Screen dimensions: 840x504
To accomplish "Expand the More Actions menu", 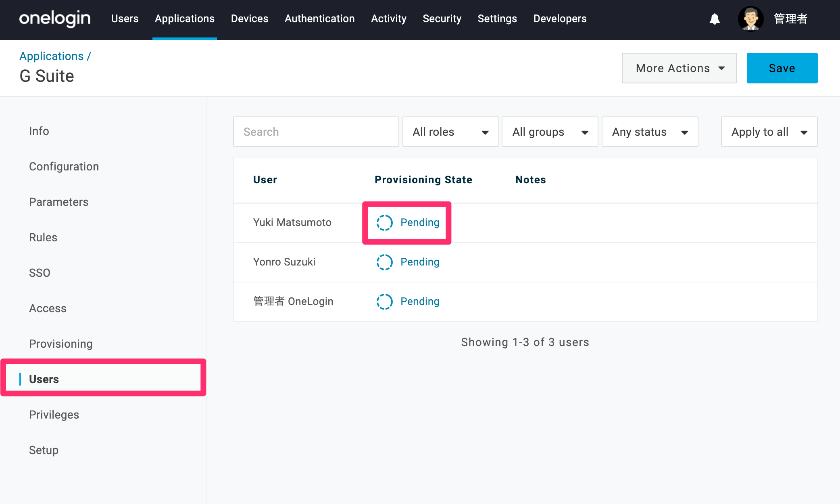I will pos(679,68).
